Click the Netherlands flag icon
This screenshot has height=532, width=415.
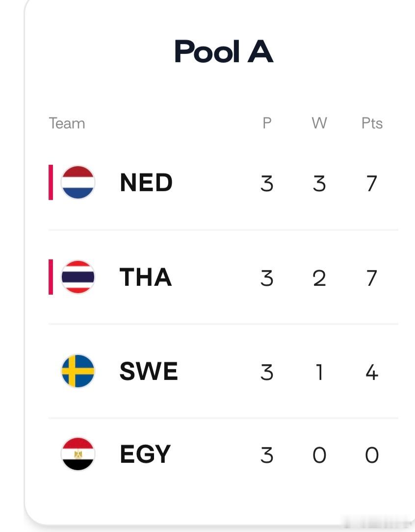click(78, 182)
